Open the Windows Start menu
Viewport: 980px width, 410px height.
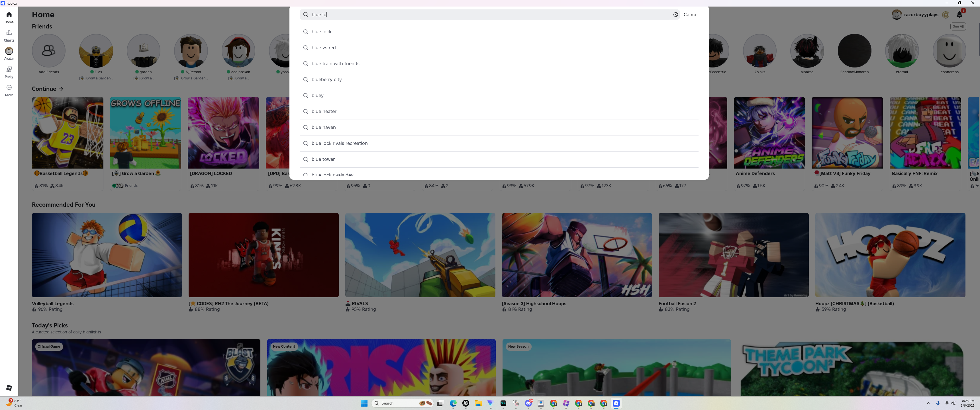(364, 403)
